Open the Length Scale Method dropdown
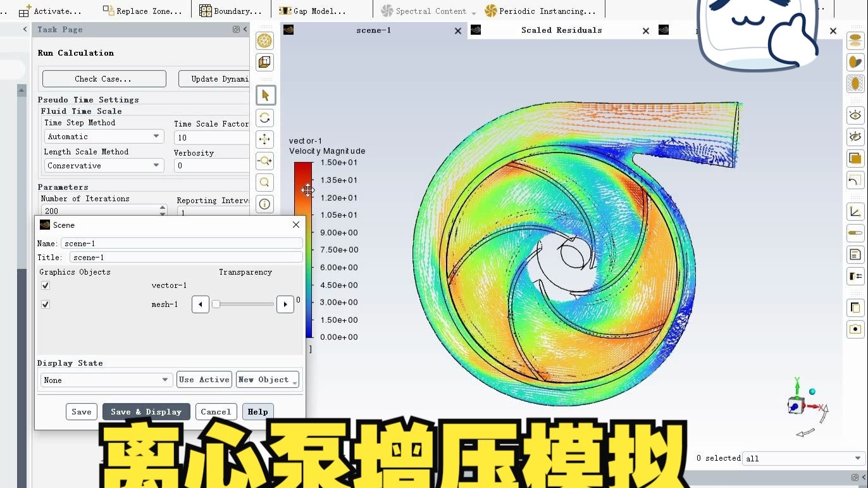868x488 pixels. [156, 165]
